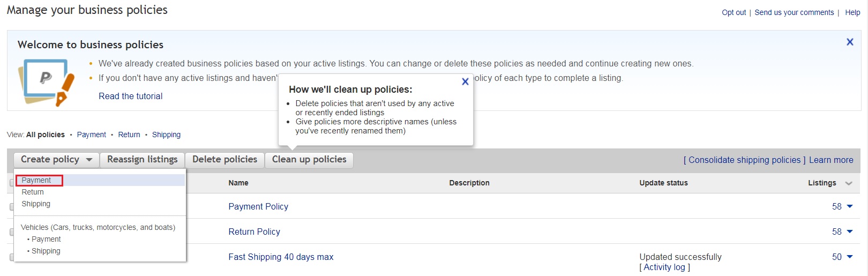The height and width of the screenshot is (276, 868).
Task: Open listings dropdown for Payment Policy row
Action: [x=849, y=206]
